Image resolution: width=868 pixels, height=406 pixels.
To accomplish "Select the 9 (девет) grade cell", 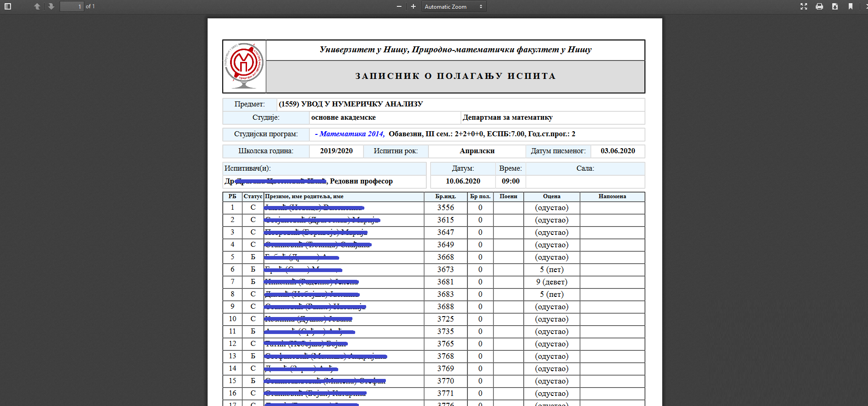I will point(551,282).
